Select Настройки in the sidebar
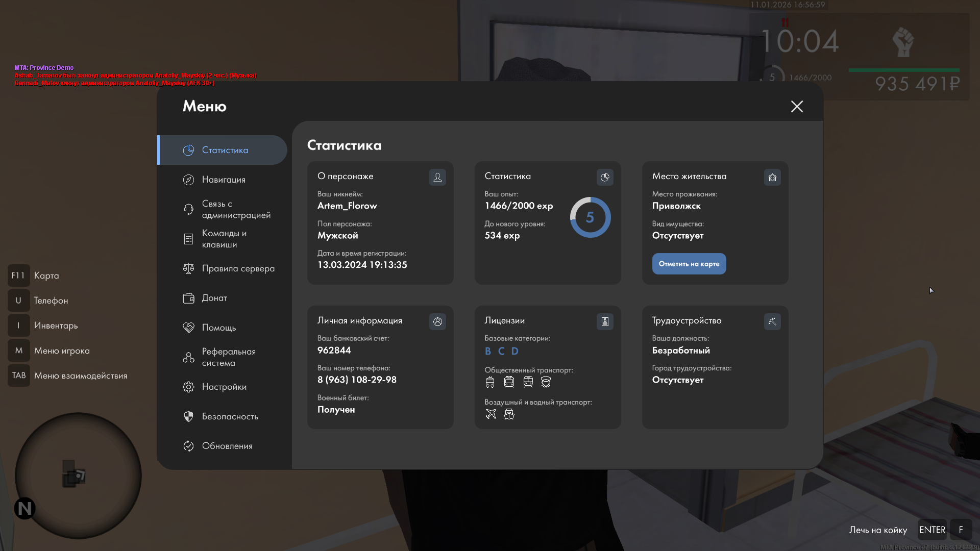The image size is (980, 551). coord(224,387)
